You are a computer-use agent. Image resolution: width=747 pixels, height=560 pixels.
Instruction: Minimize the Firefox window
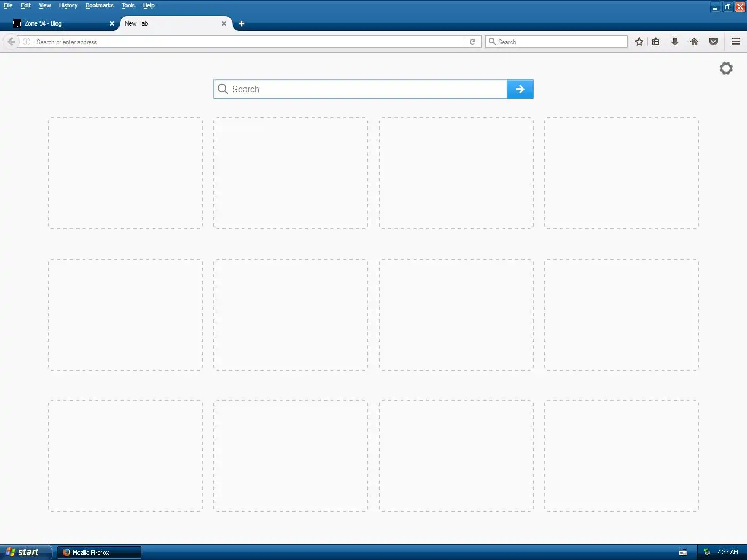715,7
